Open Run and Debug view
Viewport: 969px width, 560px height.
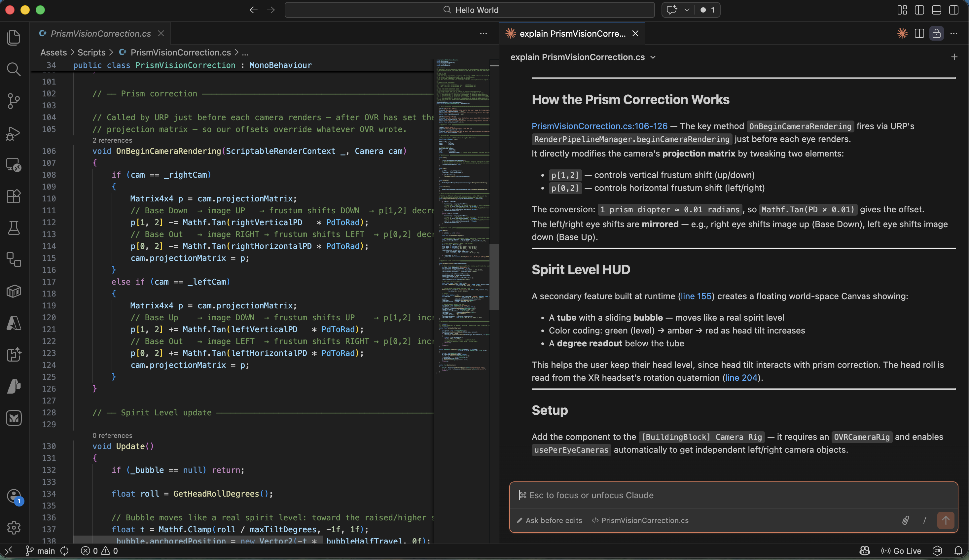(x=14, y=133)
